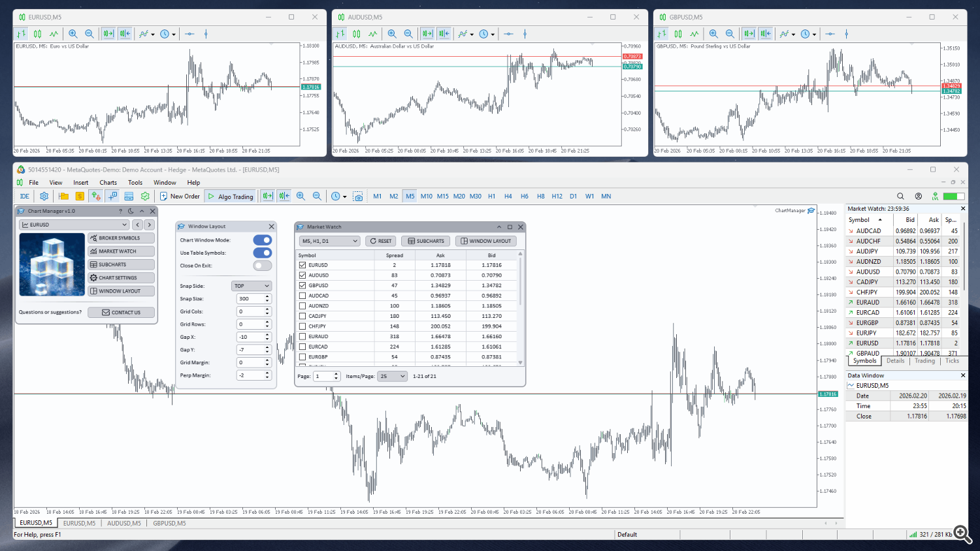
Task: Select the M15 timeframe button
Action: coord(443,196)
